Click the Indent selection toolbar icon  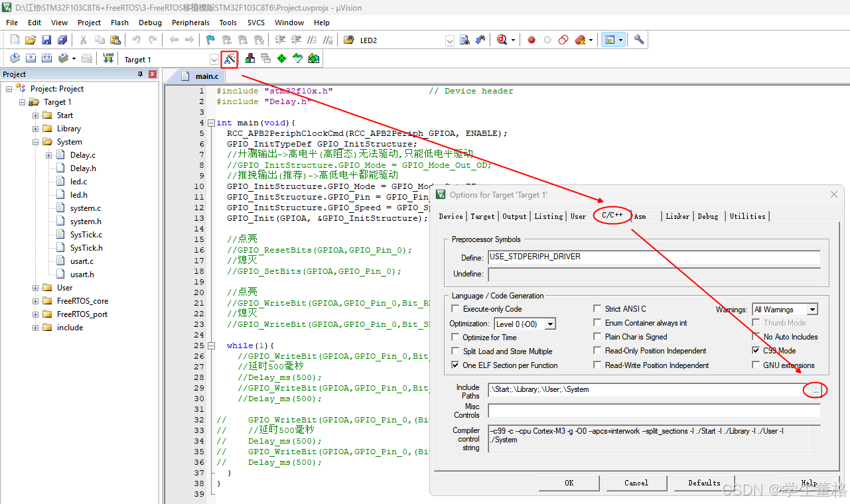[280, 40]
